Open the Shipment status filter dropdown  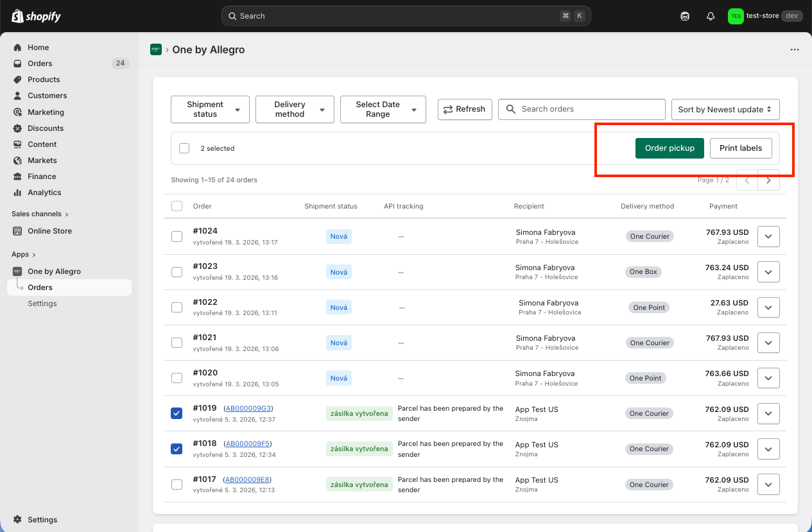click(x=210, y=109)
